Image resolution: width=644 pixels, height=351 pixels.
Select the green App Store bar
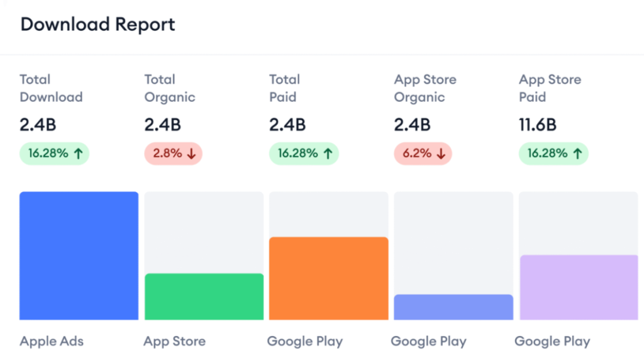(204, 297)
